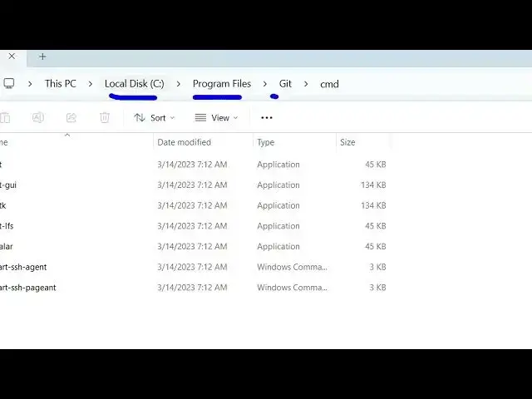
Task: Expand the chevron after Program Files
Action: 265,84
